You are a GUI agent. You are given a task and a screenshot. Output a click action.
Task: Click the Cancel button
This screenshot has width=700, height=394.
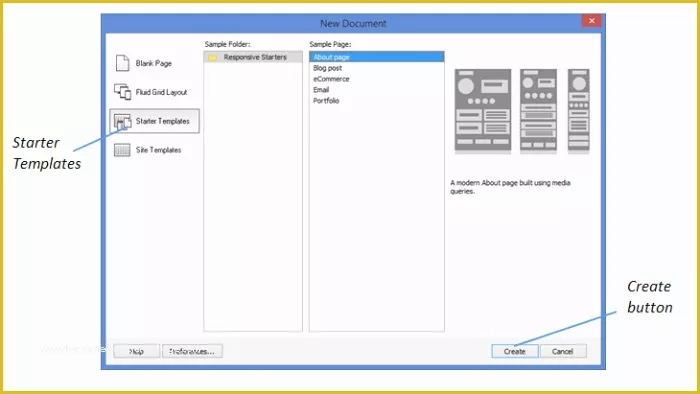tap(562, 351)
